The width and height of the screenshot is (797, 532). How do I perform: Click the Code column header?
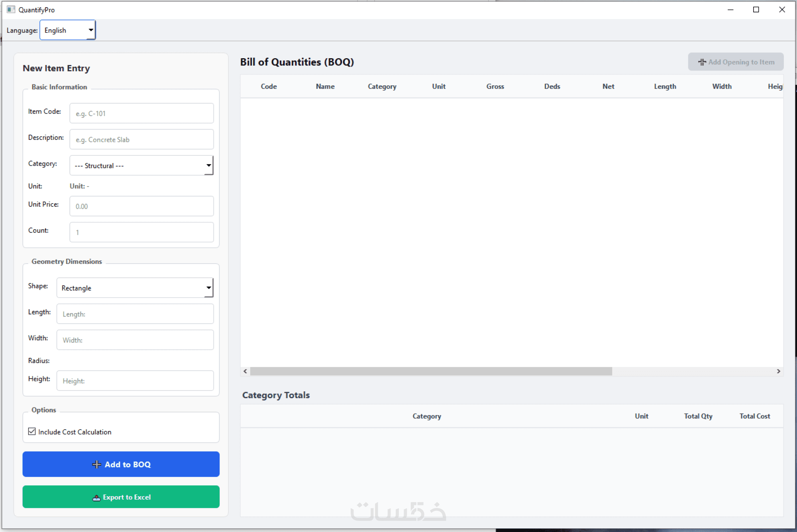coord(269,86)
